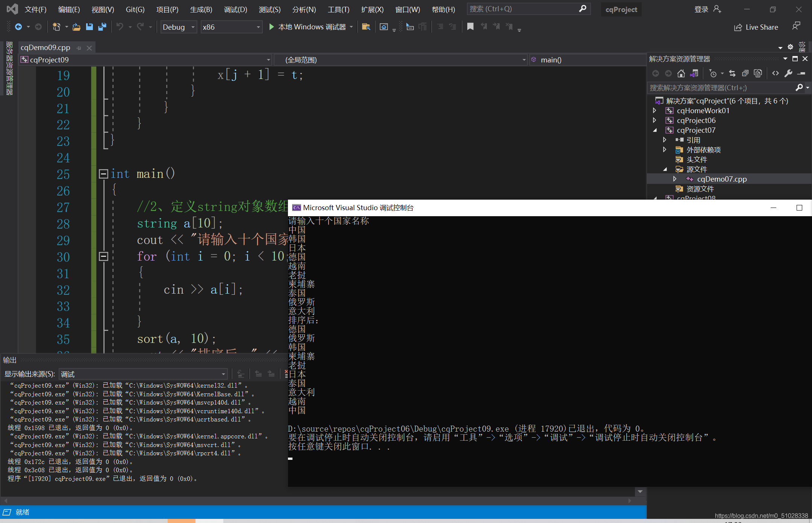Screen dimensions: 812x523
Task: Click the pending changes filter clock icon
Action: pyautogui.click(x=713, y=73)
